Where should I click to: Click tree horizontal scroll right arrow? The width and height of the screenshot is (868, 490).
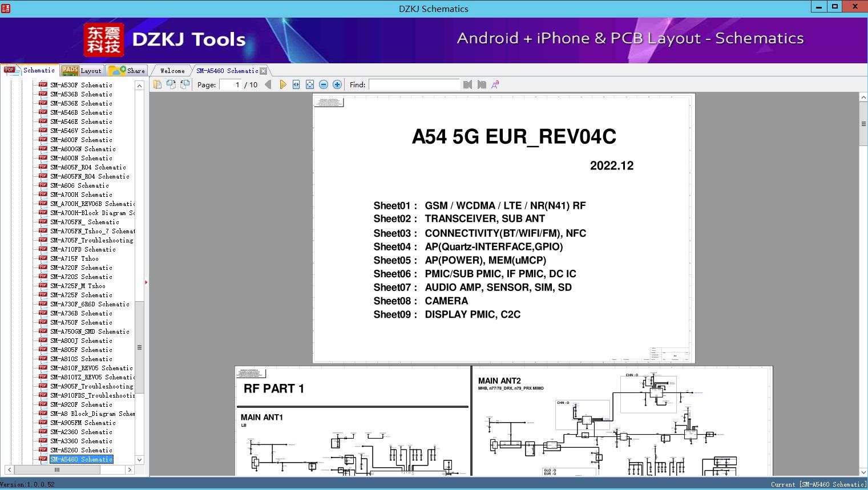click(x=130, y=469)
